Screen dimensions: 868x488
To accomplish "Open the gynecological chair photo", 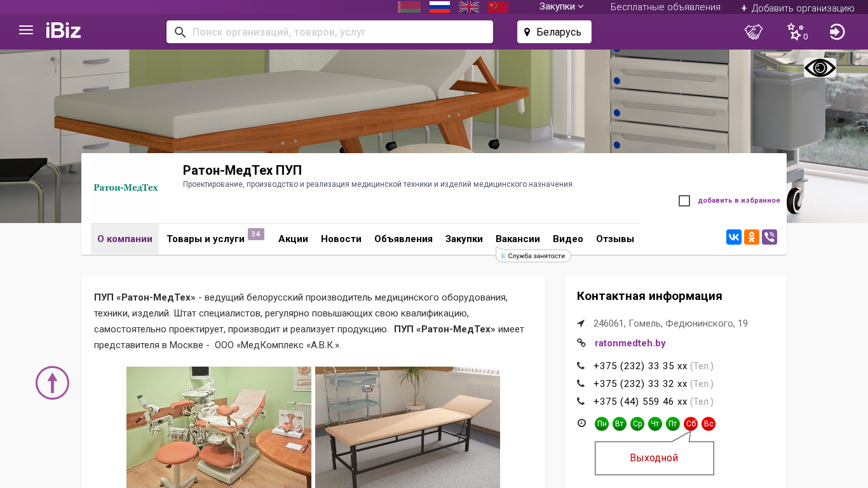I will point(219,427).
